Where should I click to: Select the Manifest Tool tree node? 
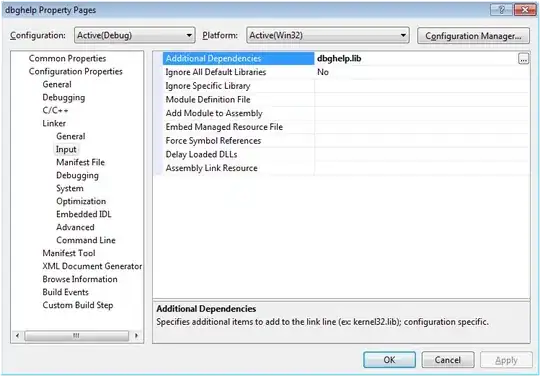click(x=69, y=253)
